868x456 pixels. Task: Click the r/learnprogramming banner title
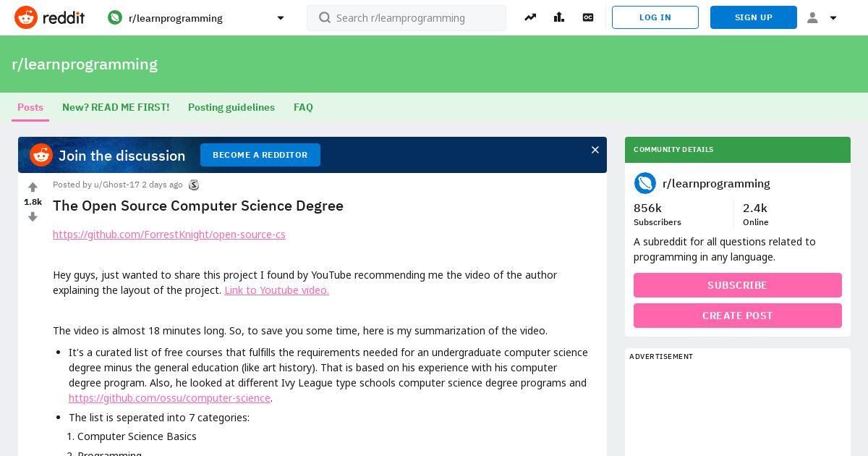[x=85, y=64]
